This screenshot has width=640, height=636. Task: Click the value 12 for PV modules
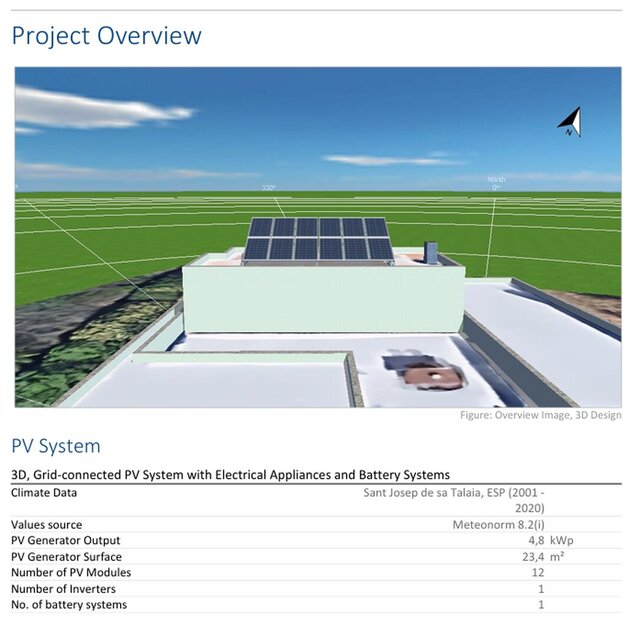click(x=538, y=572)
